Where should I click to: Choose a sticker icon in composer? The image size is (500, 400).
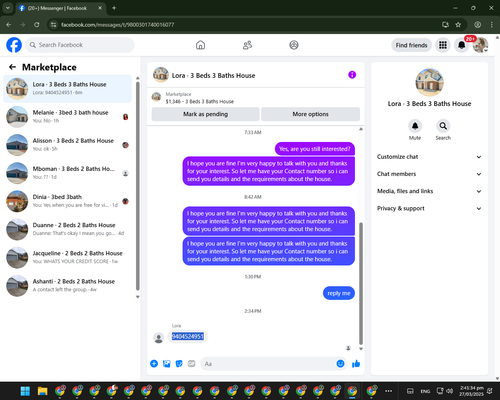[x=179, y=364]
